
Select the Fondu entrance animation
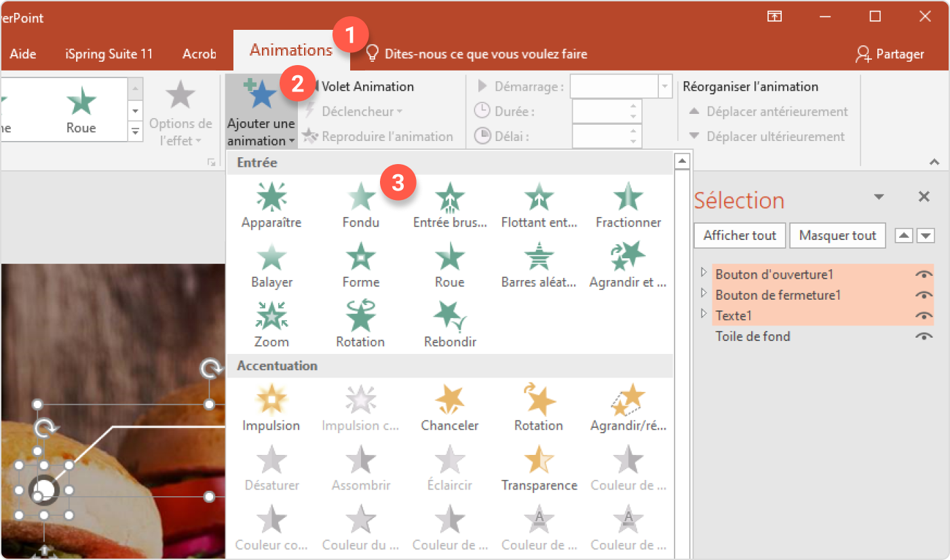click(360, 205)
